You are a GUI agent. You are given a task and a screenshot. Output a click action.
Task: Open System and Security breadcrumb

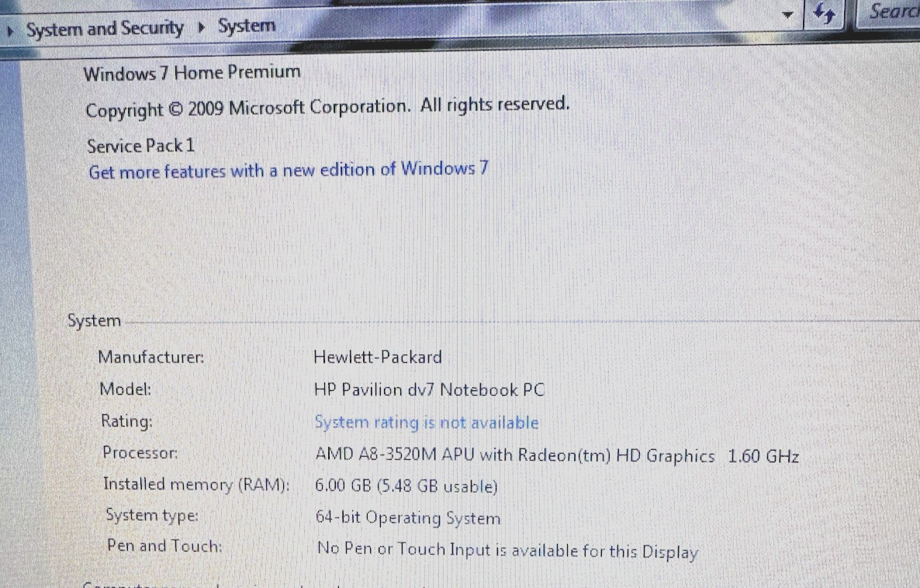tap(105, 28)
